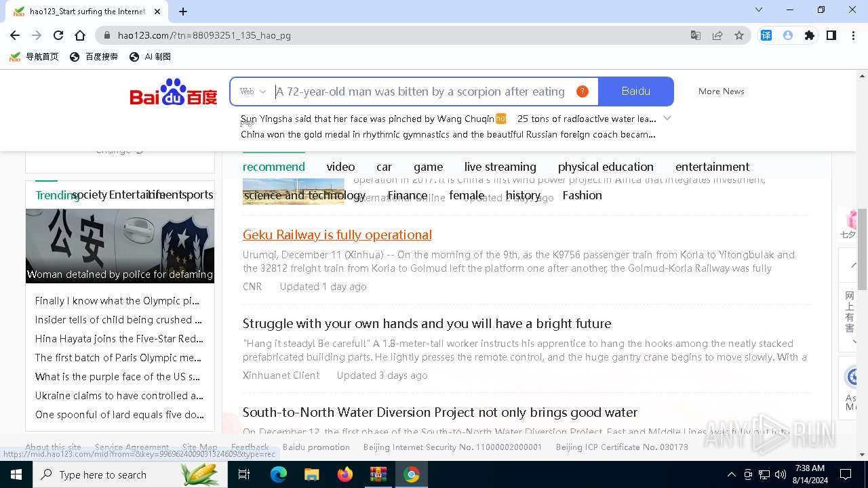868x488 pixels.
Task: Click the browser Back arrow
Action: pyautogui.click(x=15, y=35)
